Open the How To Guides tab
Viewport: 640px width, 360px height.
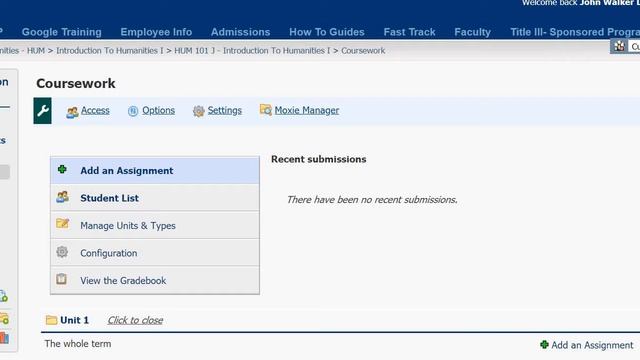[327, 32]
